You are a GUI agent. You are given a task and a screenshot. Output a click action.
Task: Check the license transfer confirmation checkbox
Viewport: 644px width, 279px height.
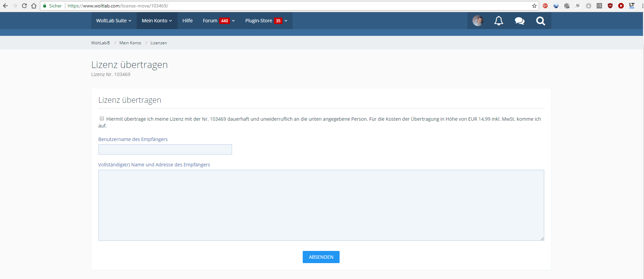click(102, 118)
